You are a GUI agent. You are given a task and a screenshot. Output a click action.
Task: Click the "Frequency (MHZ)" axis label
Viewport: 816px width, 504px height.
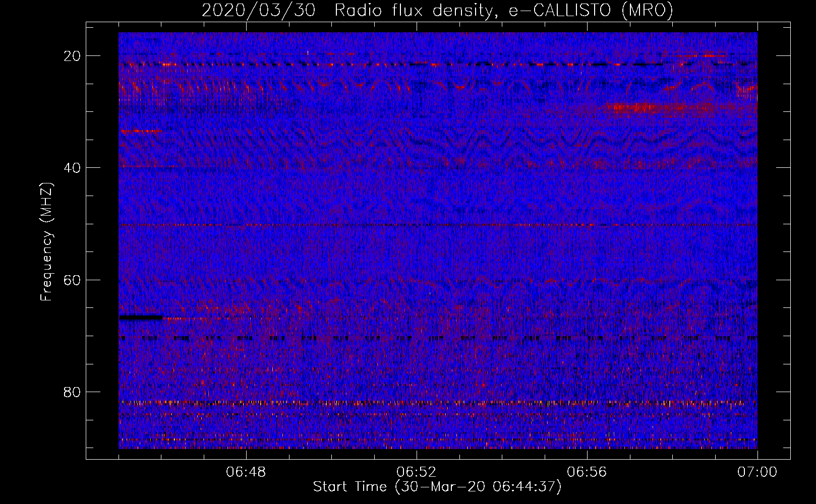coord(46,242)
